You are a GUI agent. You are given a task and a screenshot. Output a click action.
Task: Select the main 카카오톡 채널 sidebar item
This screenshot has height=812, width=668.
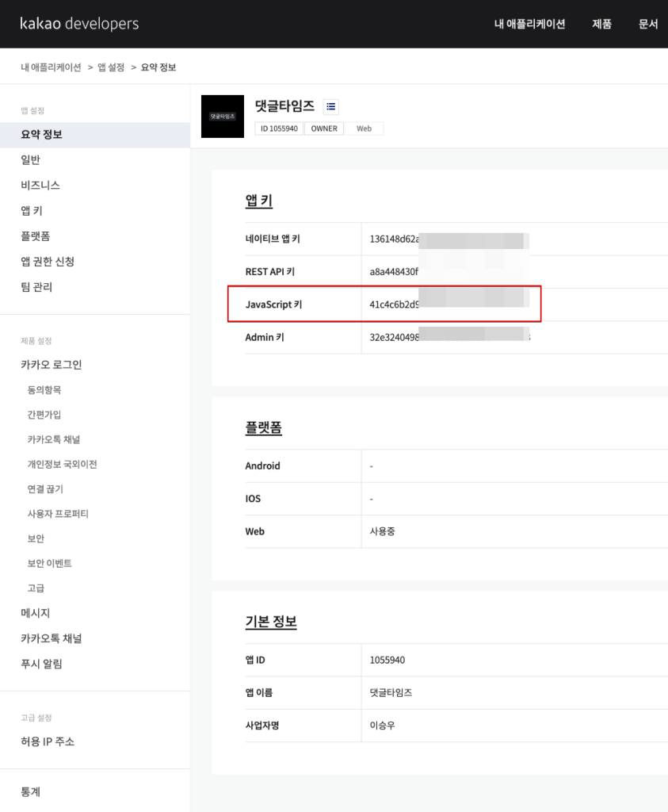coord(52,638)
